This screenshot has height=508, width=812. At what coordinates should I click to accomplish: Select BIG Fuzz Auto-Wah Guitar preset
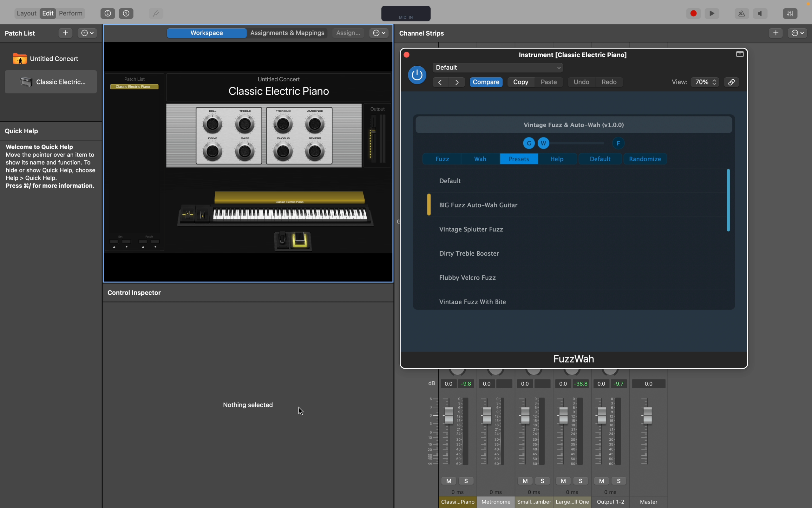576,205
